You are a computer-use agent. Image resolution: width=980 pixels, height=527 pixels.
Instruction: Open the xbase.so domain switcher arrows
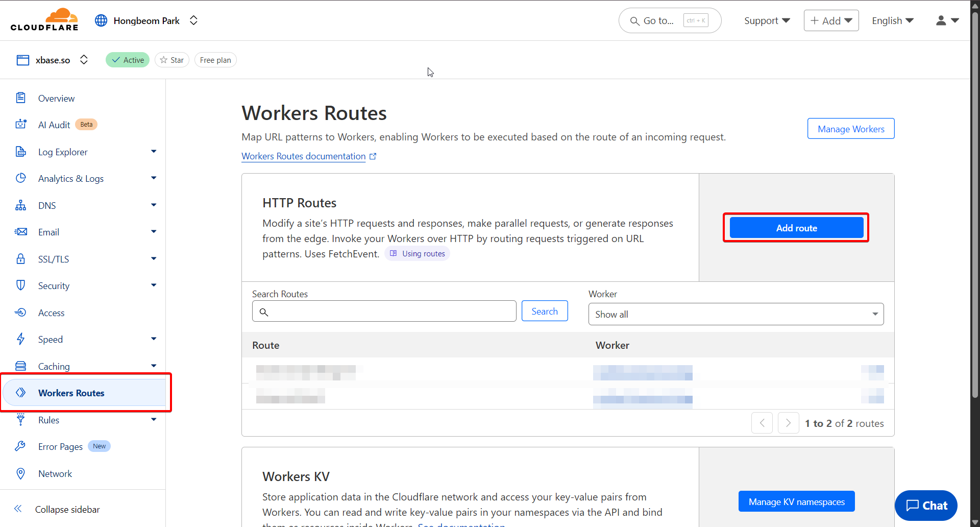click(84, 60)
